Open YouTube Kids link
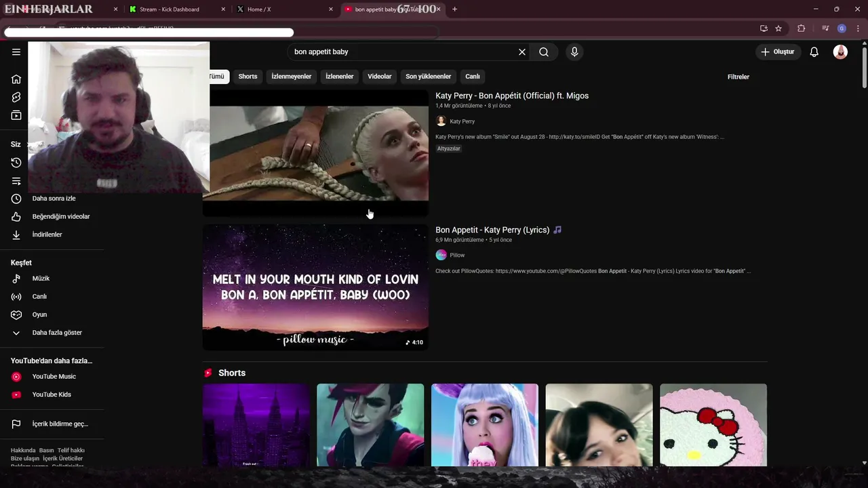Screen dimensions: 868x488 [x=53, y=394]
